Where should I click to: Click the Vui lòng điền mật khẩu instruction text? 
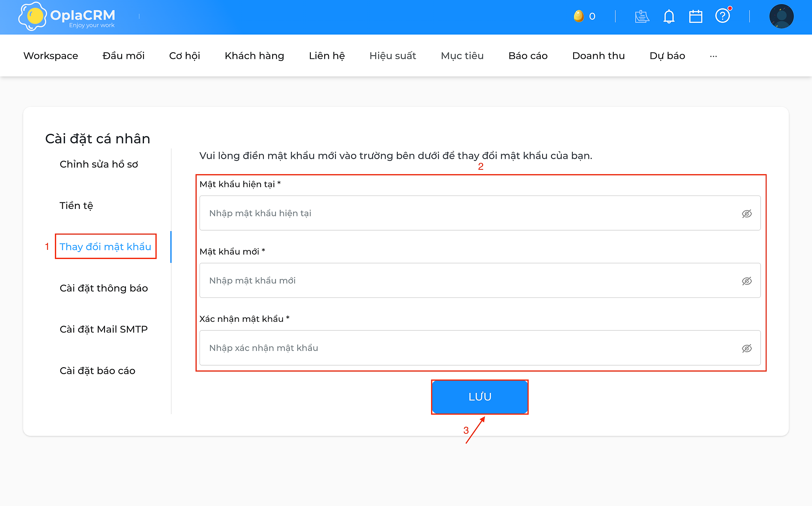[396, 156]
